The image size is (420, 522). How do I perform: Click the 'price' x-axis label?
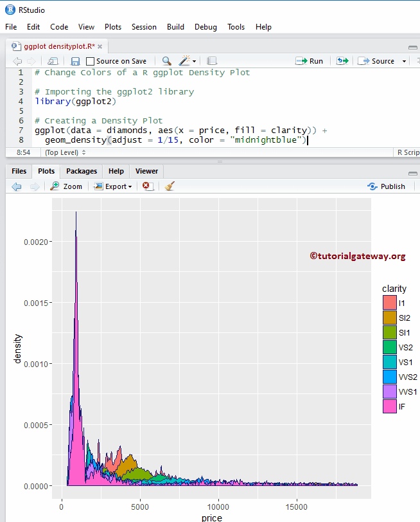tap(212, 517)
